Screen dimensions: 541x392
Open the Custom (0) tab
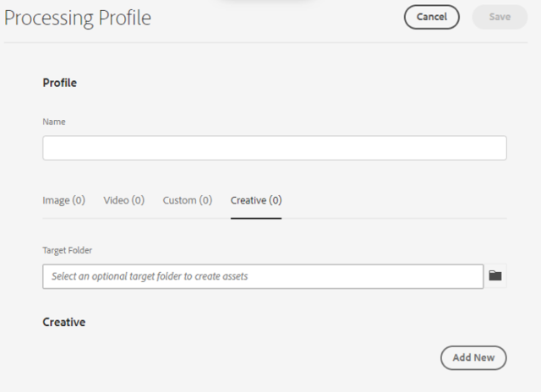188,200
